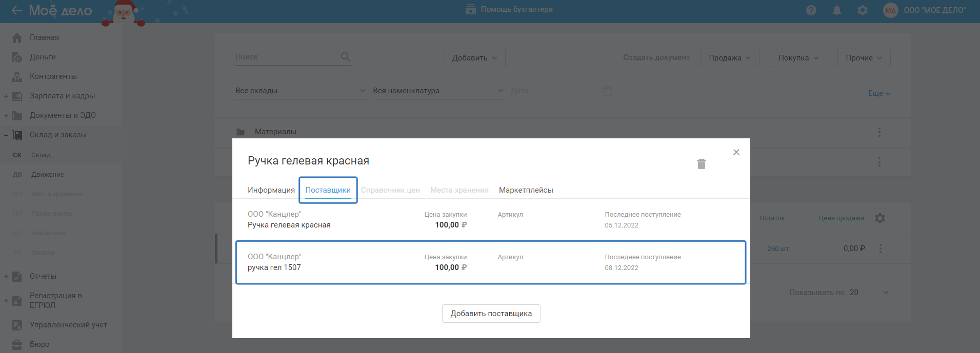Open the settings gear in header

(x=862, y=10)
